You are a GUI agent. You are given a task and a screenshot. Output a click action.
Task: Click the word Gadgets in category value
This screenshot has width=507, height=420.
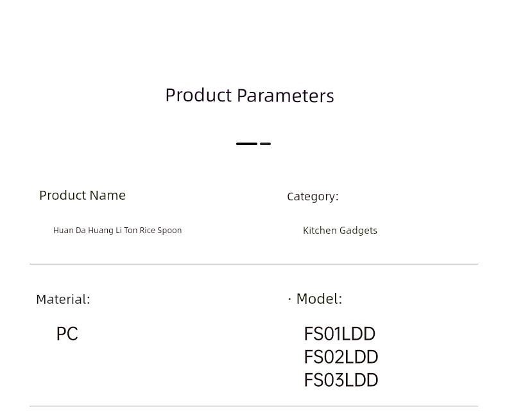pos(358,231)
